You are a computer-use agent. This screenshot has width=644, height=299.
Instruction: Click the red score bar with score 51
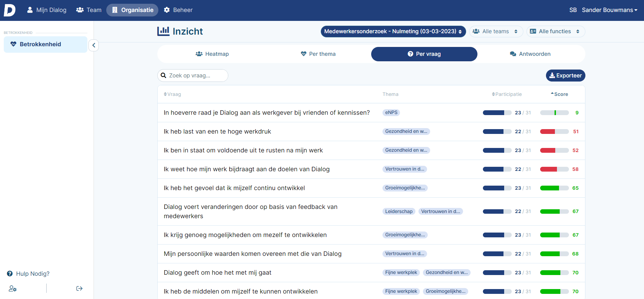point(554,132)
